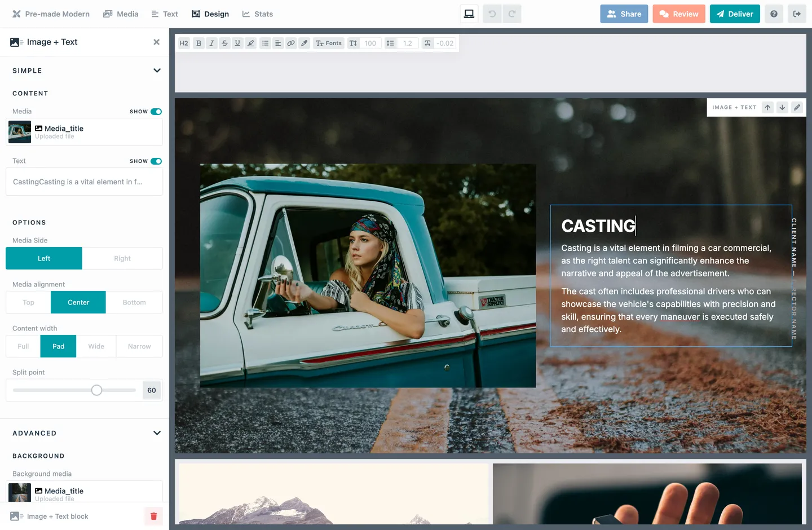
Task: Toggle italic formatting
Action: [x=211, y=43]
